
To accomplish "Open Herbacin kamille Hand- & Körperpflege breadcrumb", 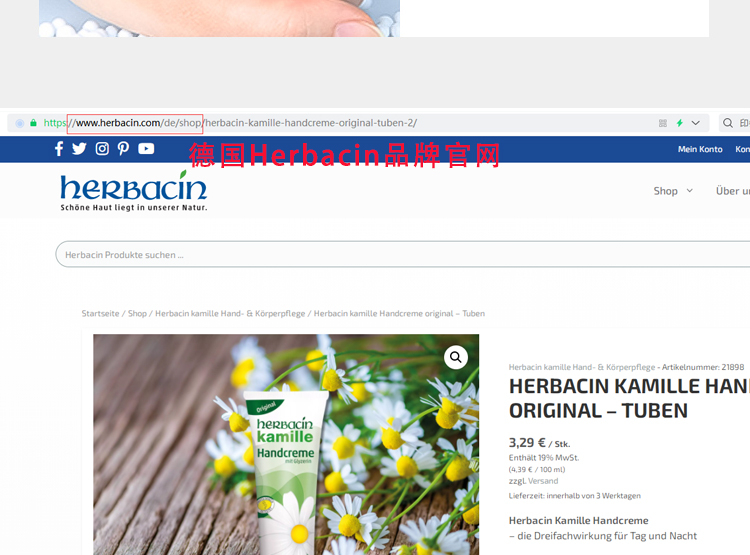I will pos(230,314).
